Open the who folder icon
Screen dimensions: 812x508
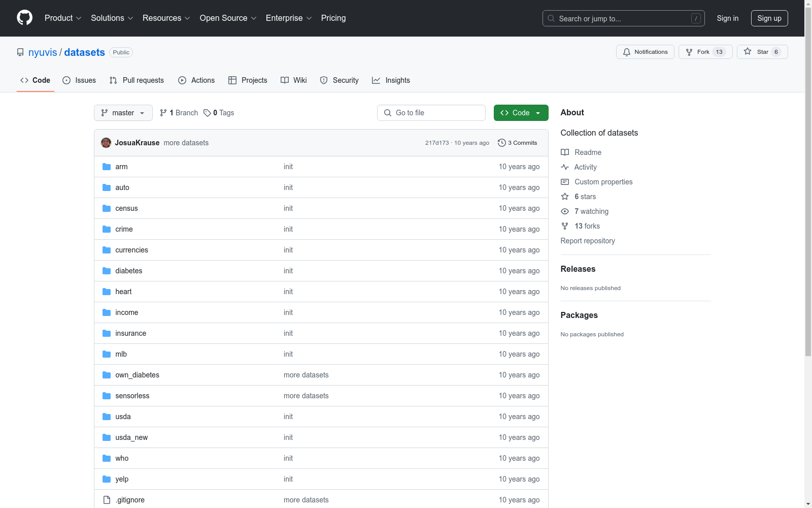(107, 458)
